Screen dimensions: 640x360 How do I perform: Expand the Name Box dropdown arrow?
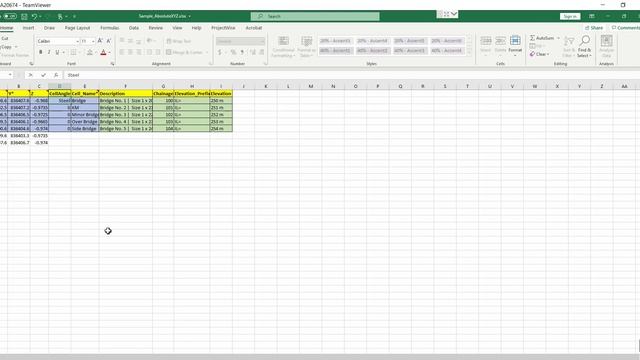click(x=10, y=75)
